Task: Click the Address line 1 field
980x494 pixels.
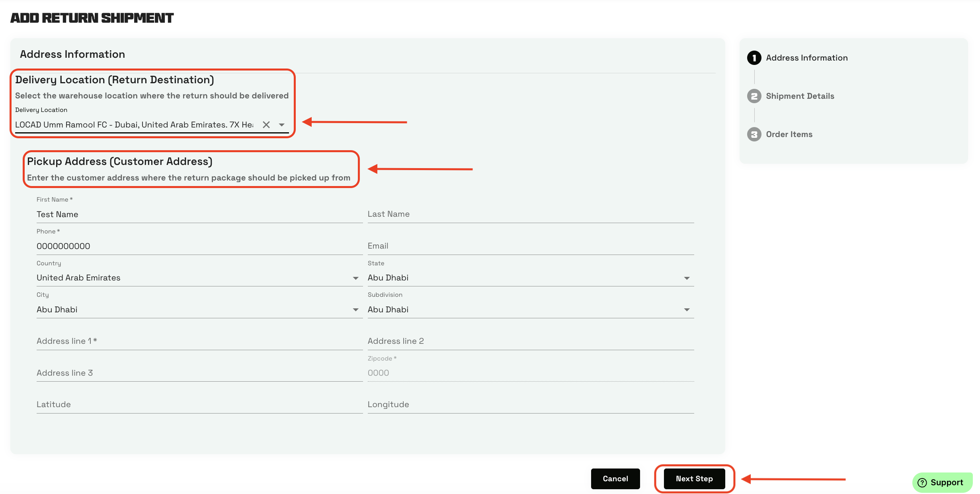Action: (199, 341)
